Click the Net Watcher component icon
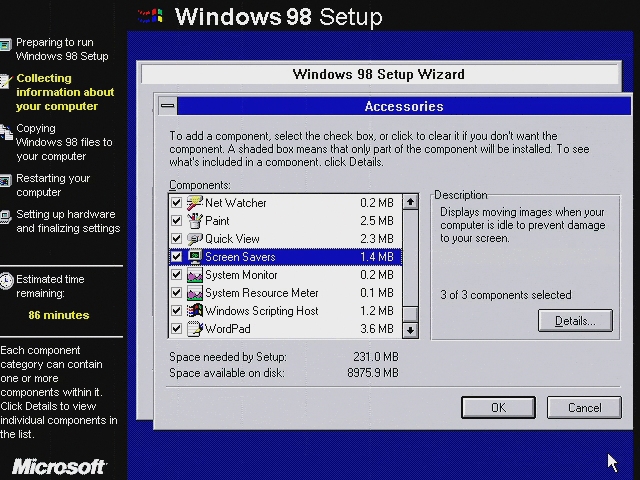The image size is (640, 480). [195, 203]
